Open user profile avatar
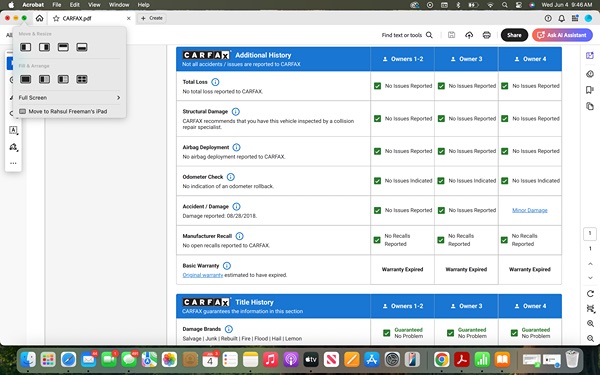 tap(588, 18)
